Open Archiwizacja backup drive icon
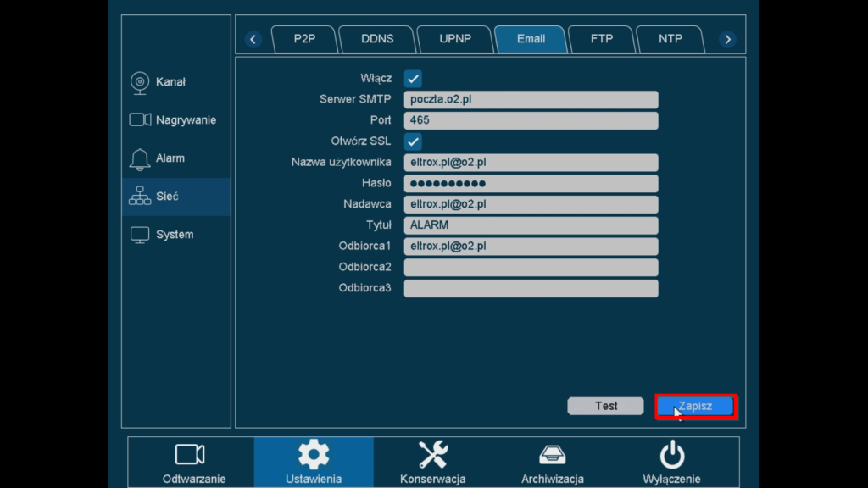The width and height of the screenshot is (868, 488). [552, 455]
